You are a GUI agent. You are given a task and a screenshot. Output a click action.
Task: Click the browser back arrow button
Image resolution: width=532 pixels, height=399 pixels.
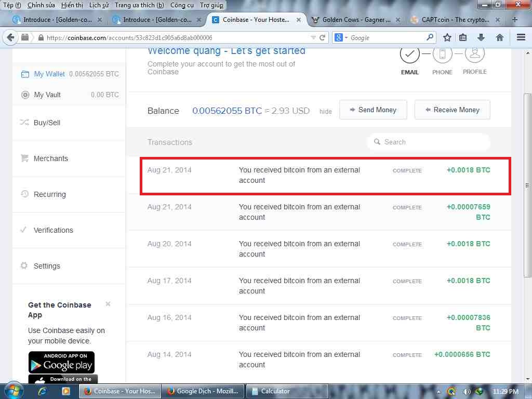(x=10, y=37)
